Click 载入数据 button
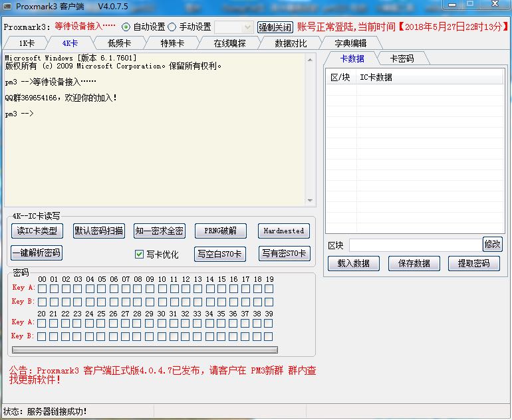The height and width of the screenshot is (420, 512). coord(354,263)
